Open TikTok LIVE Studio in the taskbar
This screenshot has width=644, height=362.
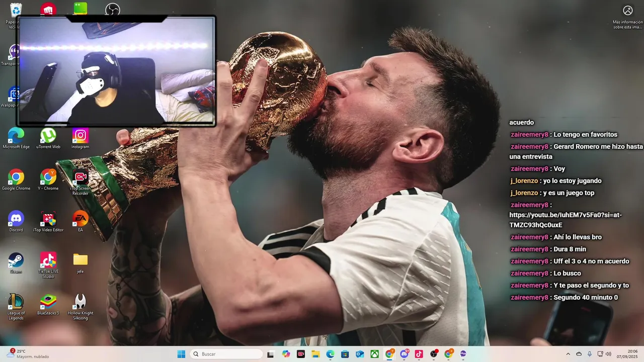(x=419, y=354)
